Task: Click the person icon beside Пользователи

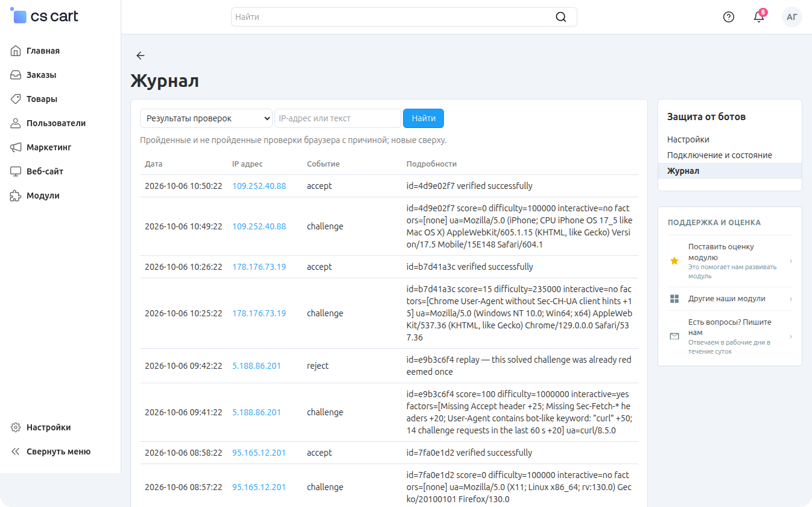Action: pos(16,123)
